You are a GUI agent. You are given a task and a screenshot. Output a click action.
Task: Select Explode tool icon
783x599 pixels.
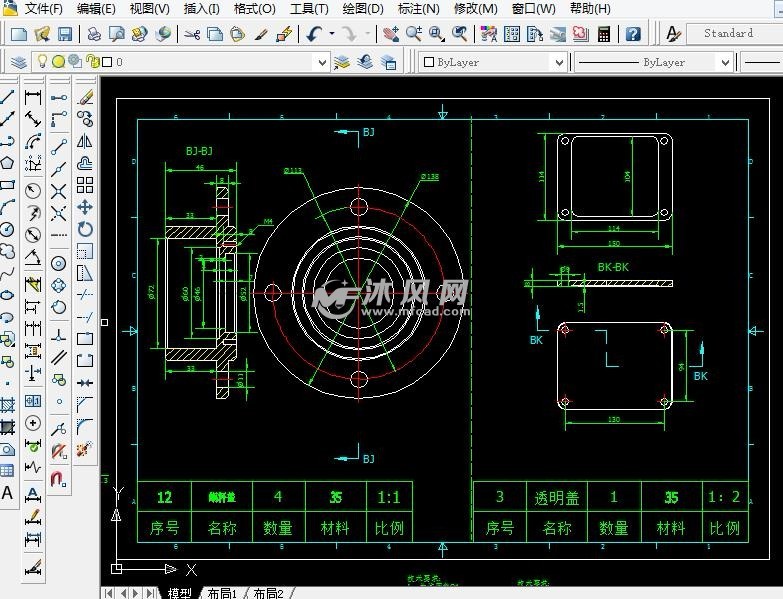pos(84,449)
